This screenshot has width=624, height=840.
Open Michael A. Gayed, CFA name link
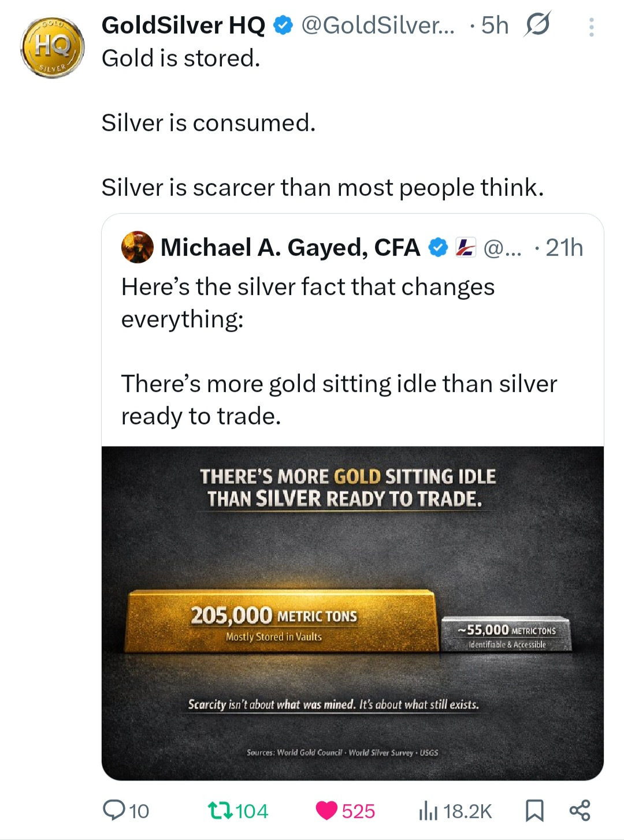pos(290,248)
